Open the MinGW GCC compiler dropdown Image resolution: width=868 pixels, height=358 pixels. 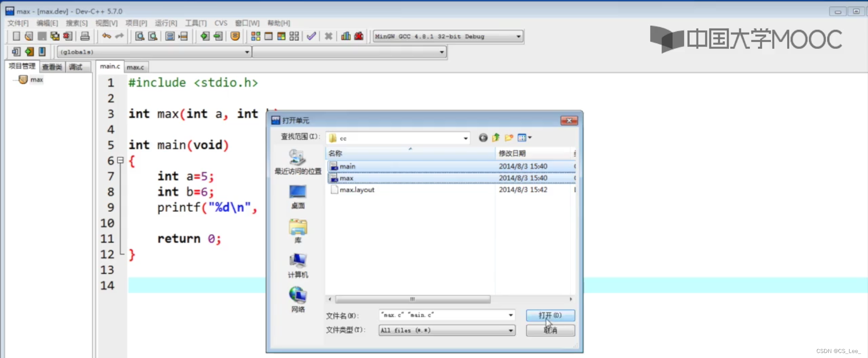518,36
